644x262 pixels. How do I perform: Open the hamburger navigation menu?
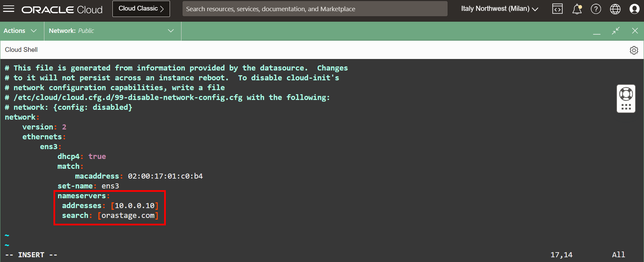click(x=8, y=9)
